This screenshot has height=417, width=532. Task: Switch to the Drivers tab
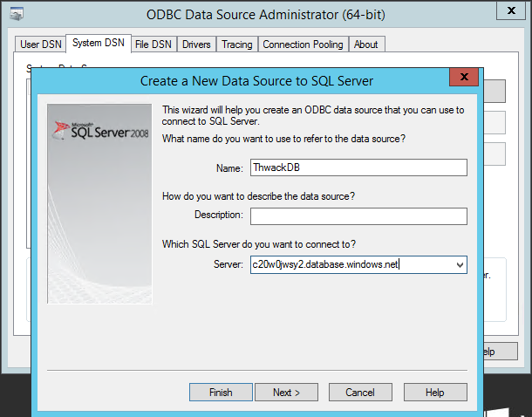tap(196, 44)
